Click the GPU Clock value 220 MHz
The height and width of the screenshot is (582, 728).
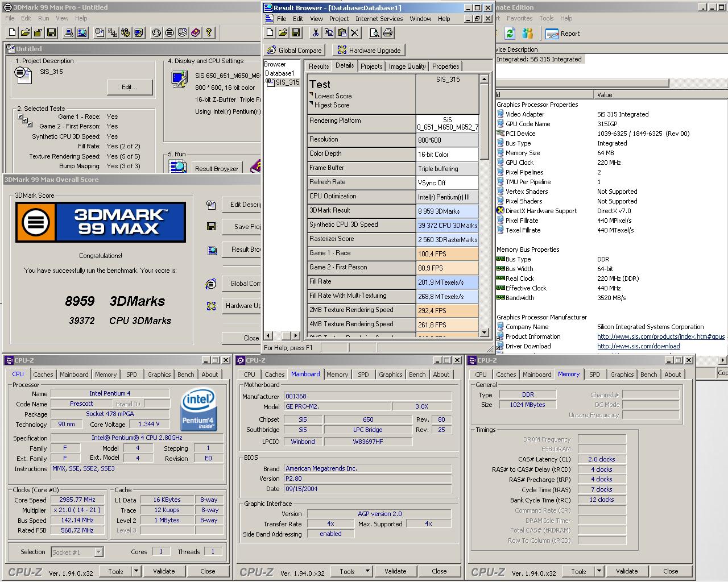(x=609, y=163)
